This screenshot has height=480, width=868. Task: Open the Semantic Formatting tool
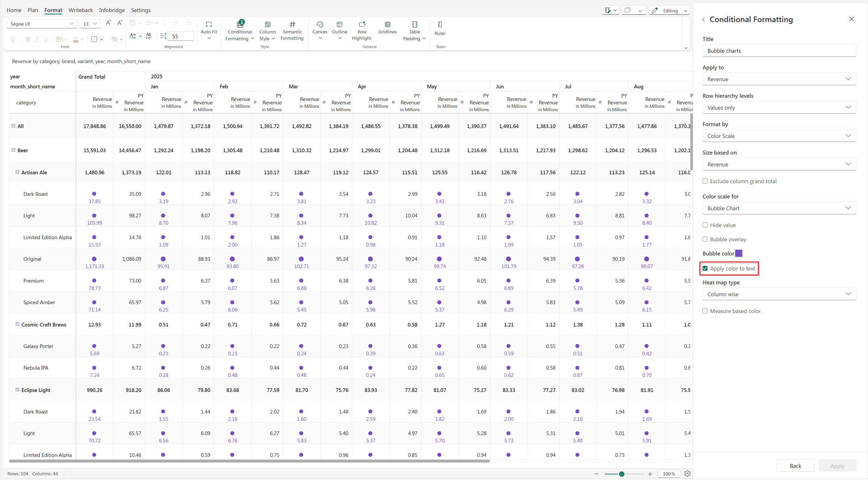click(292, 31)
